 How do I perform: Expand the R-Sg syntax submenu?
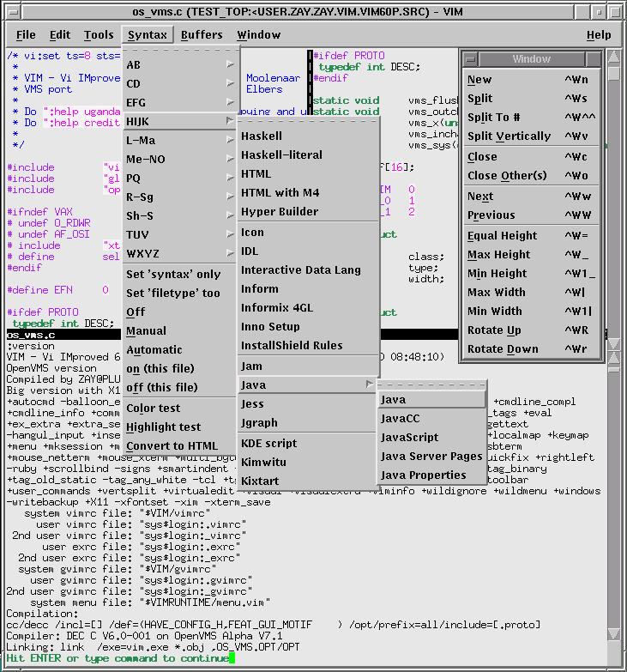pos(180,197)
